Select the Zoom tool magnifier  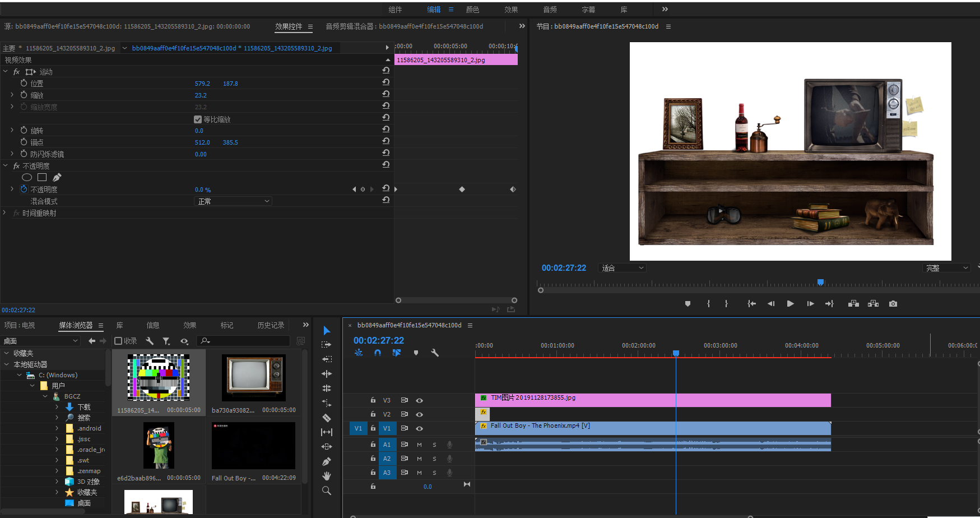coord(327,491)
